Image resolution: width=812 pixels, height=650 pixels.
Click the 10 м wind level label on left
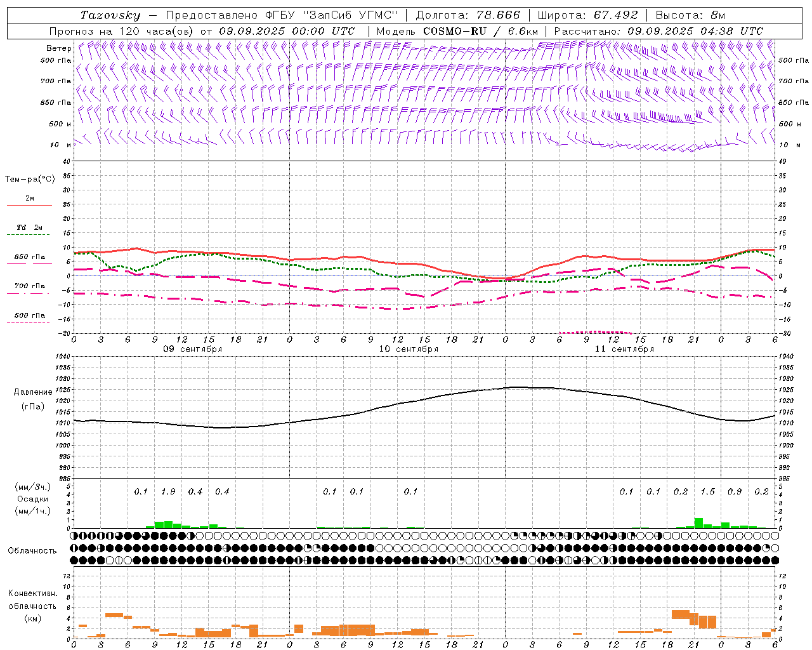61,145
